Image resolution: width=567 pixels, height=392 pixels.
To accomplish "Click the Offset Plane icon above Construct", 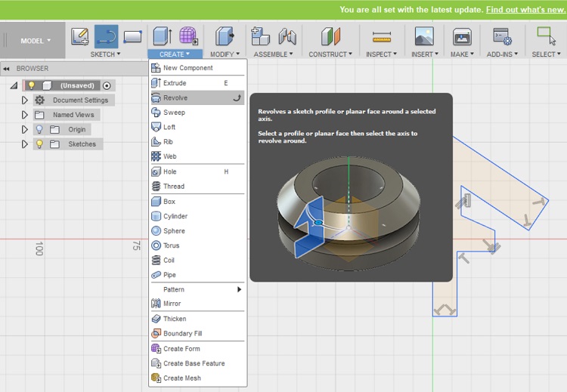I will tap(330, 36).
